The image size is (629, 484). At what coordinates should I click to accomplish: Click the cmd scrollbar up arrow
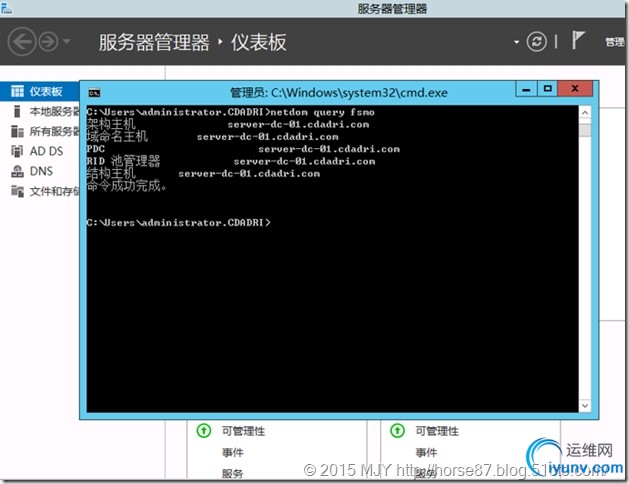(x=585, y=113)
